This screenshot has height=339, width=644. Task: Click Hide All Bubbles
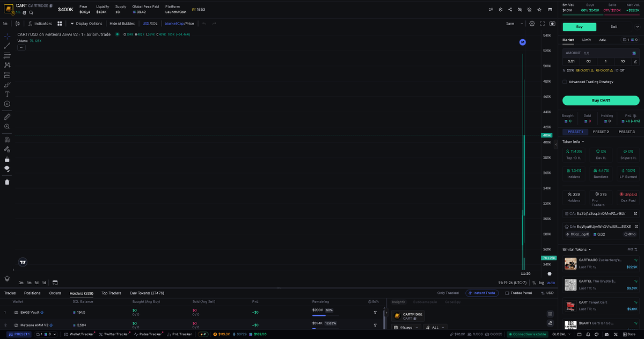pyautogui.click(x=122, y=24)
